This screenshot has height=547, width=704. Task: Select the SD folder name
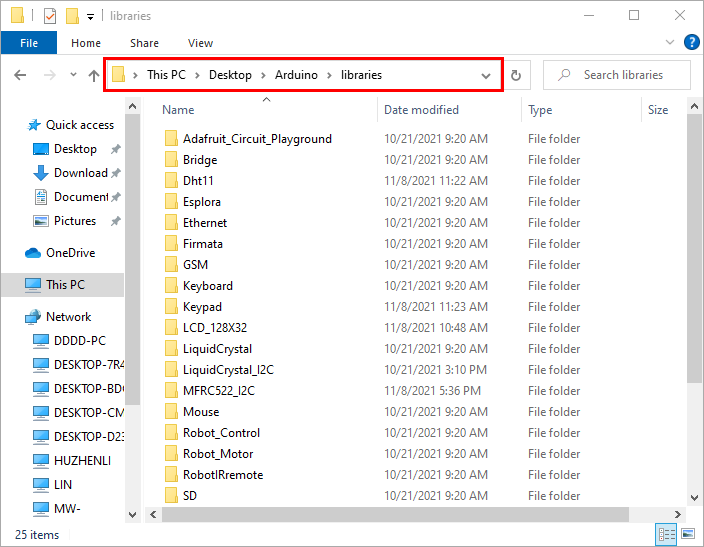[189, 496]
